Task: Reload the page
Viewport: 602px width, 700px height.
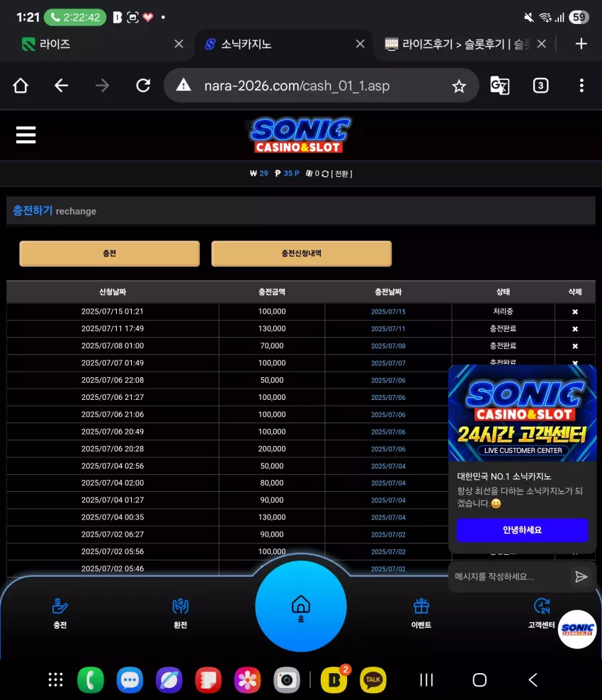Action: pos(143,85)
